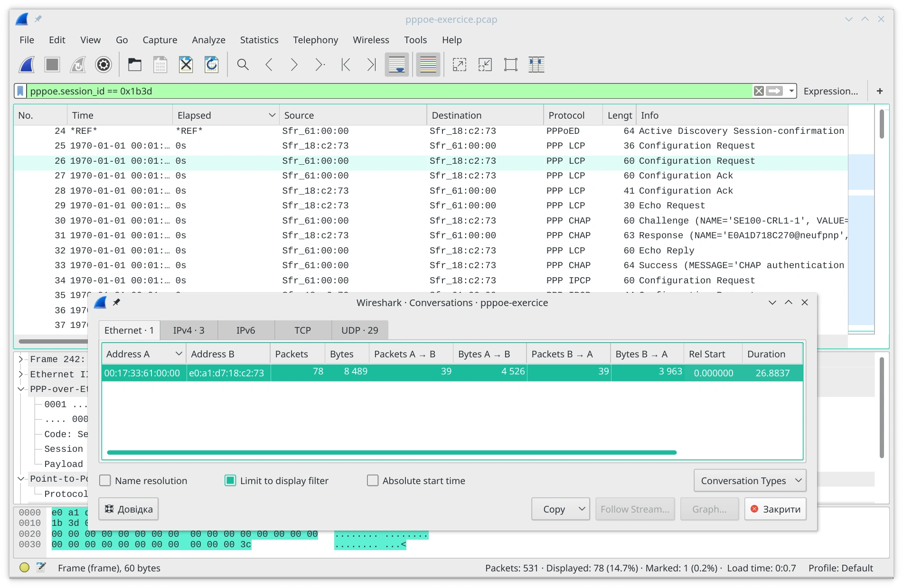Expand the Frame 242 tree item
Screen dimensions: 903x588
coord(21,359)
